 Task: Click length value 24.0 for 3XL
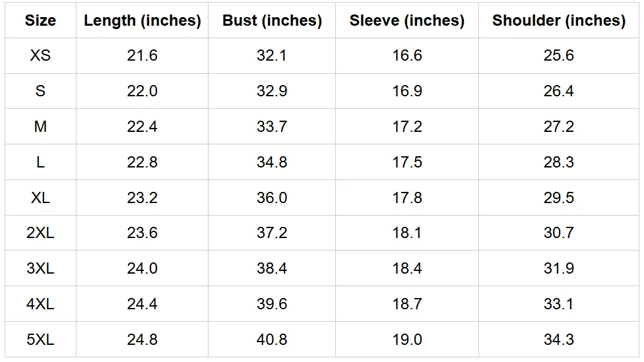(142, 268)
